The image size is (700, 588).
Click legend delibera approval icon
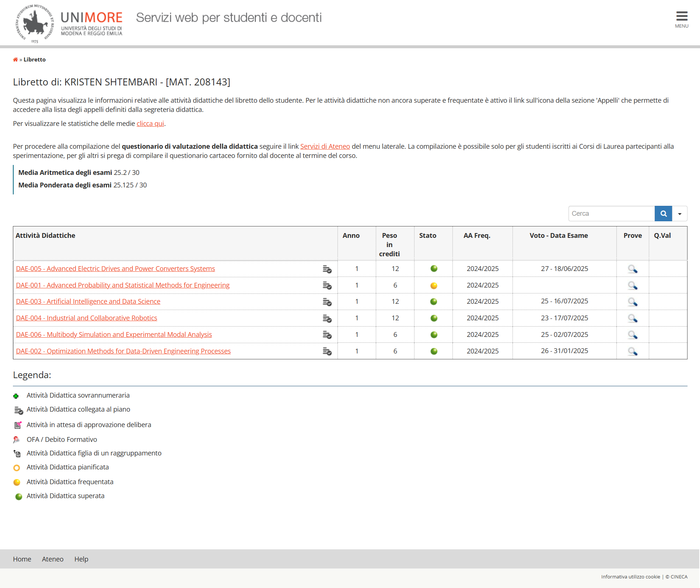[x=18, y=425]
